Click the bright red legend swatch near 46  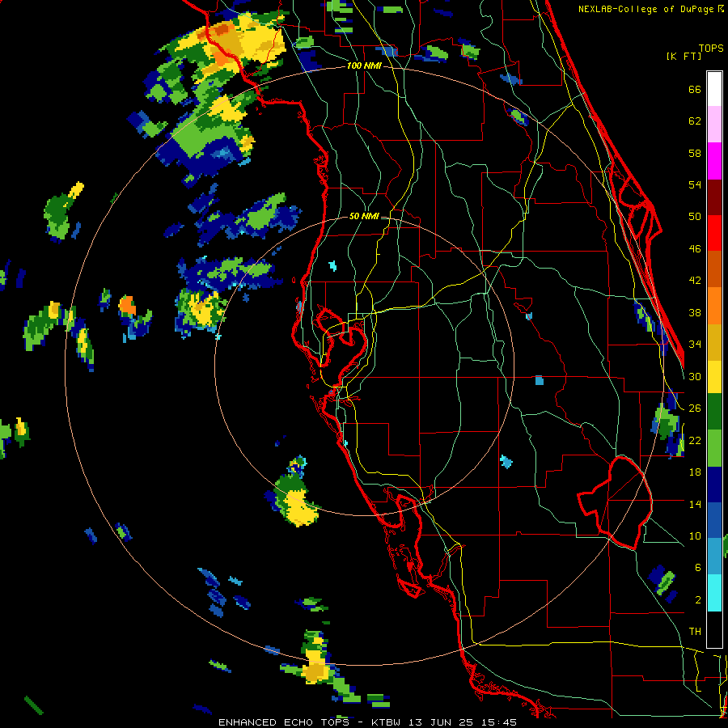click(x=714, y=233)
